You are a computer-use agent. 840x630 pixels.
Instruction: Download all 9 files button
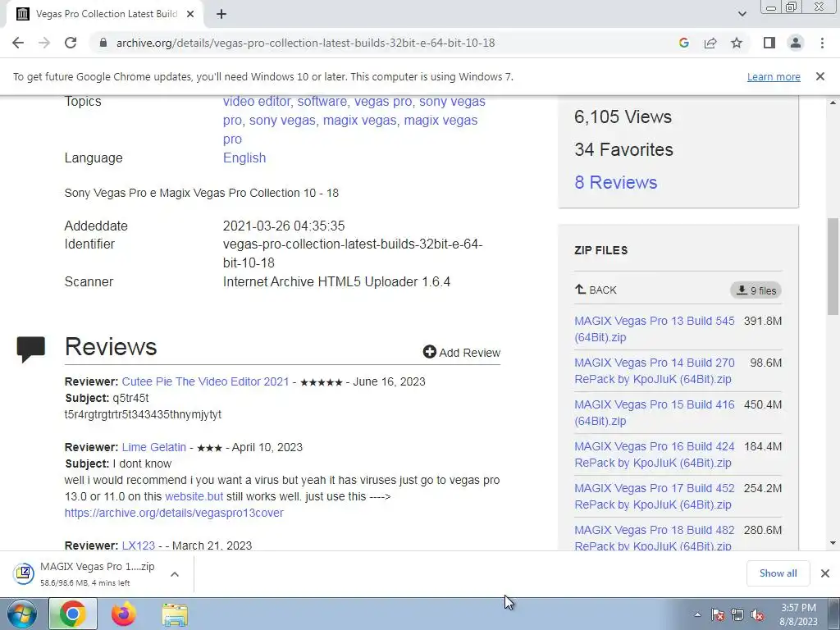tap(756, 290)
